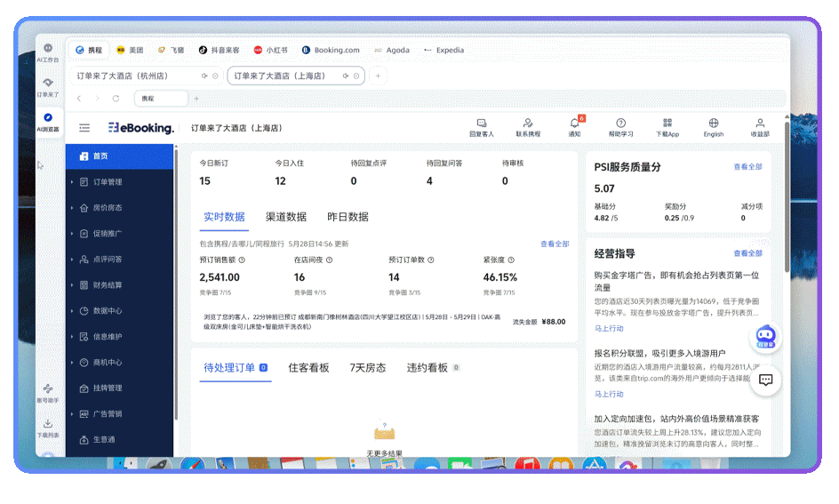Image resolution: width=839 pixels, height=504 pixels.
Task: Select the 违约看板 tab
Action: tap(433, 368)
